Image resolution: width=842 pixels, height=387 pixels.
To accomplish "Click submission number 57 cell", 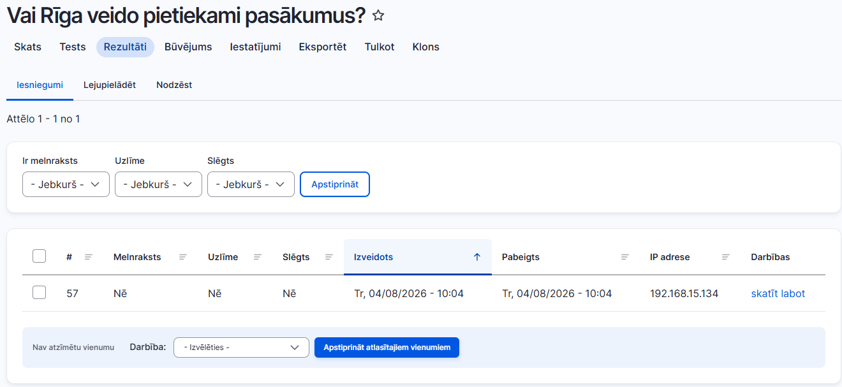I will click(x=72, y=294).
